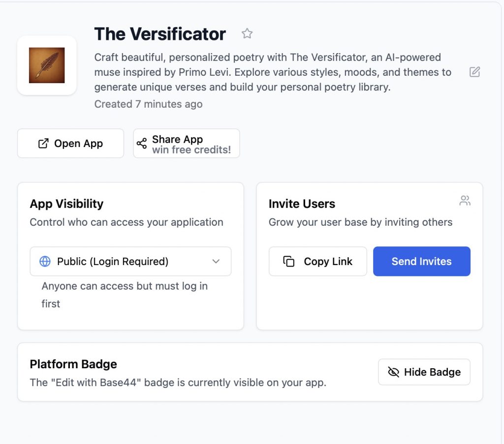
Task: Click the feather quill app thumbnail
Action: click(x=47, y=65)
